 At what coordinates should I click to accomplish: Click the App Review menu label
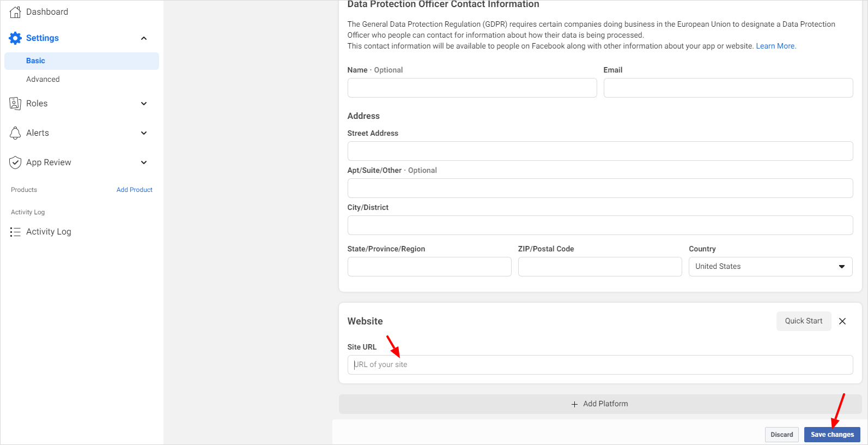48,163
